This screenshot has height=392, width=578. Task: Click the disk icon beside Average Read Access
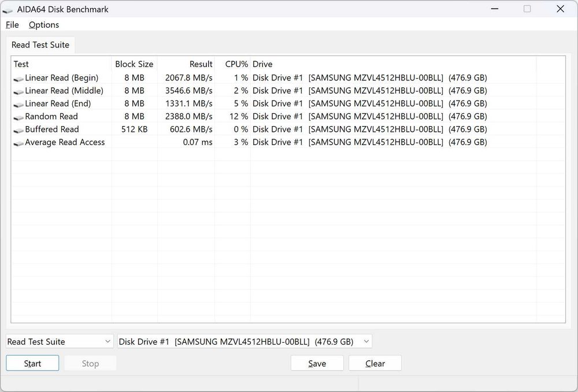[x=18, y=143]
